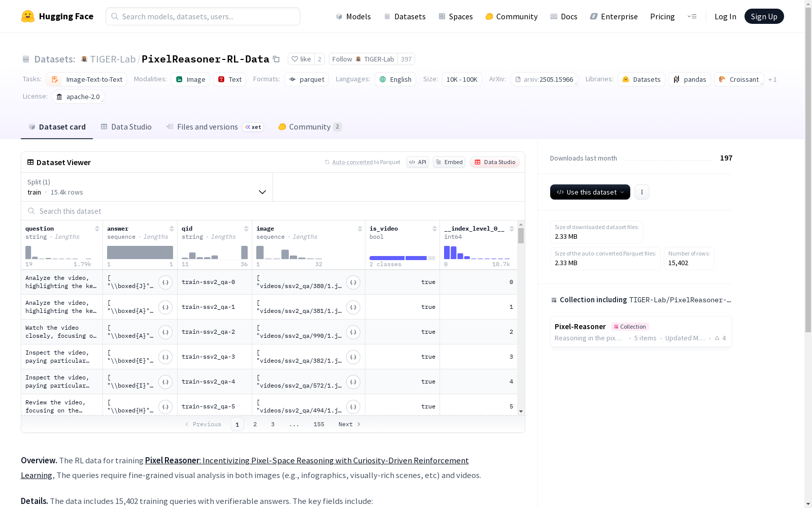Open the TIGER-Lab organization link in title
812x508 pixels.
[113, 59]
